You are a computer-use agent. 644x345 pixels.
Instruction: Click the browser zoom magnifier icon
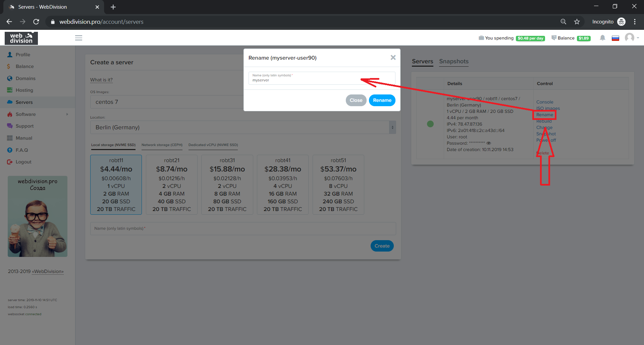click(x=563, y=22)
